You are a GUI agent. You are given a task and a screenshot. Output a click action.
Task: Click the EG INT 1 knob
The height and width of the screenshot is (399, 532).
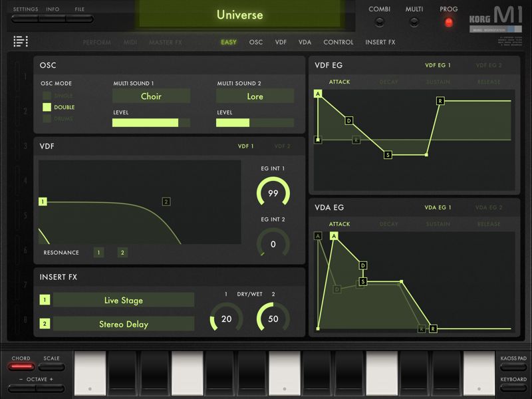tap(273, 193)
